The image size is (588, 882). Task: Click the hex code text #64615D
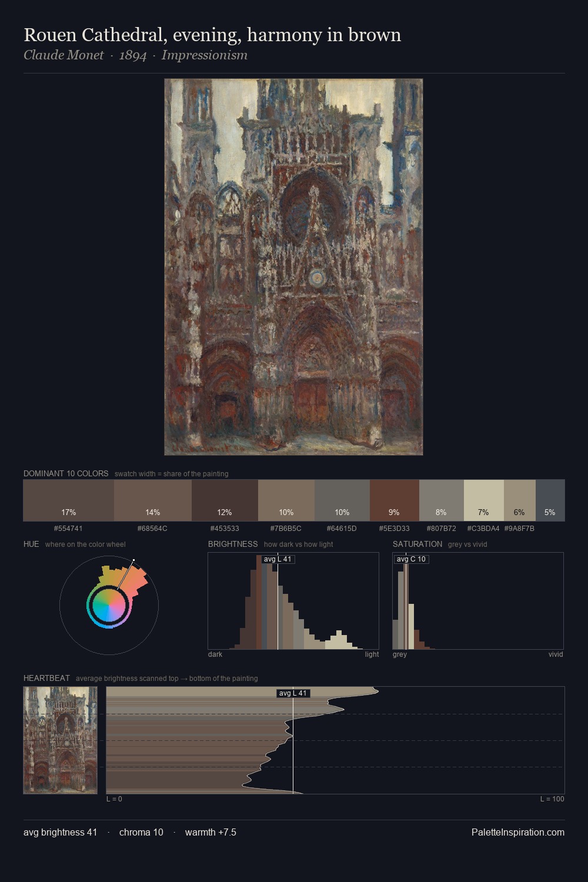click(x=342, y=529)
